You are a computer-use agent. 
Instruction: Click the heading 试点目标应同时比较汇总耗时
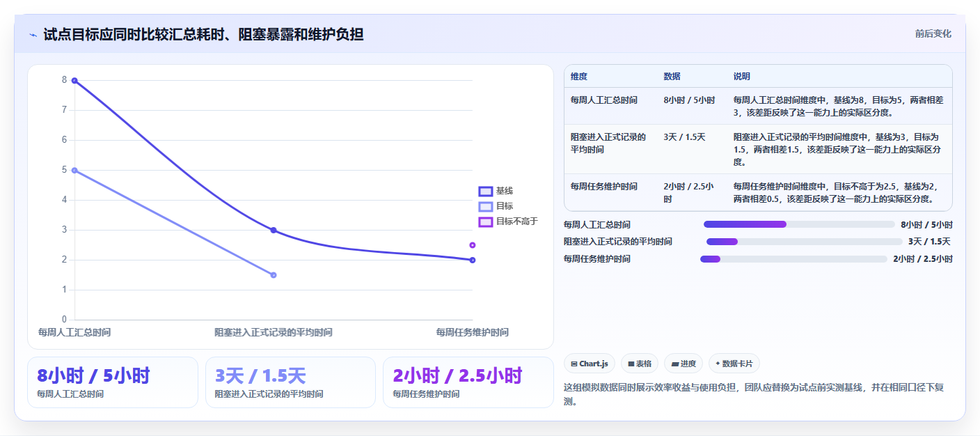click(x=203, y=34)
